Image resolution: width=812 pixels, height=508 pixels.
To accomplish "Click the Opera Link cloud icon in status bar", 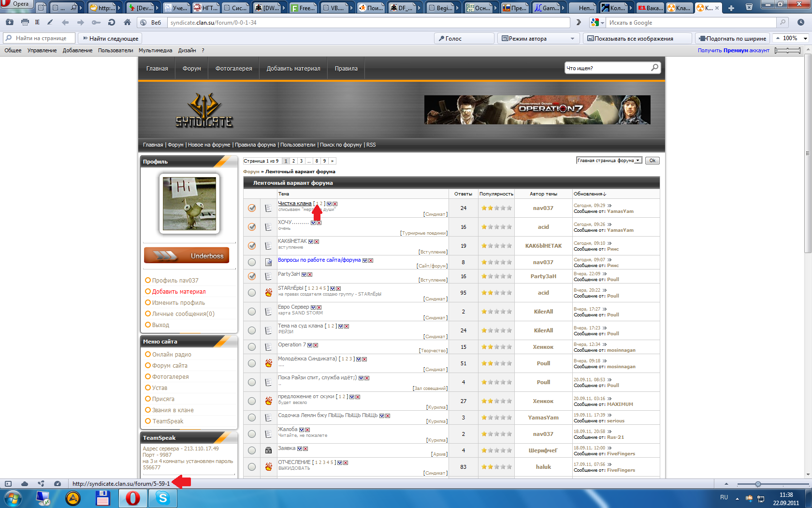I will 25,483.
